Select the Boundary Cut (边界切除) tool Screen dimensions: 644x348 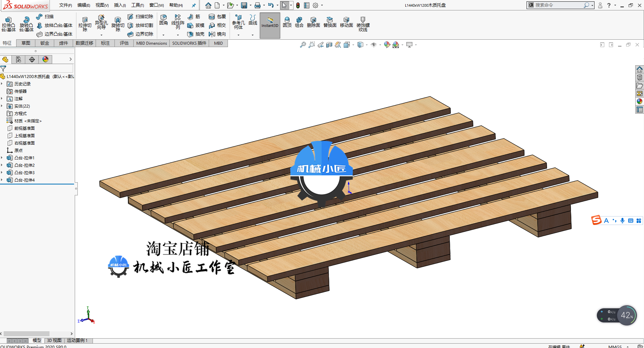pos(140,34)
